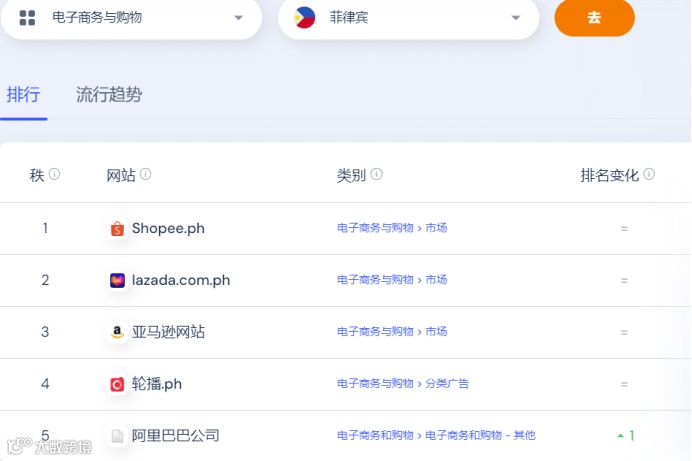Open lazada.com.ph row 市场 subcategory link
Screen dimensions: 692x461
click(436, 280)
